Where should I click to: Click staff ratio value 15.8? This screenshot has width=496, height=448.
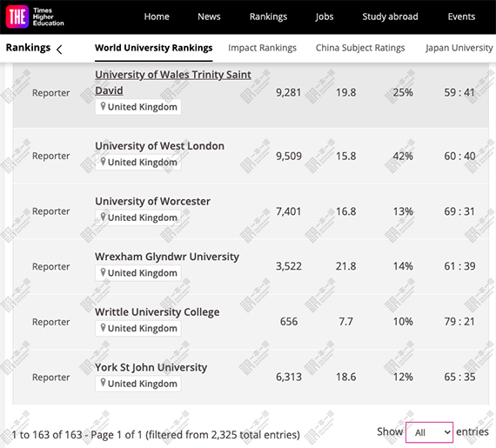(x=346, y=156)
